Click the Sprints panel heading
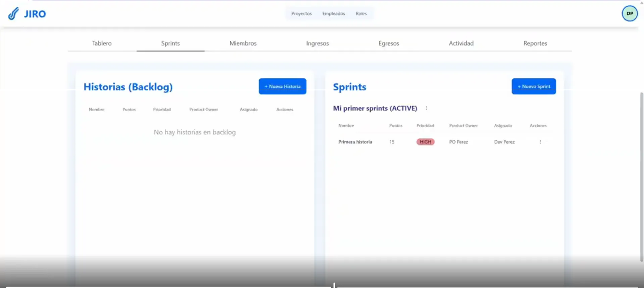The image size is (644, 288). pos(349,87)
